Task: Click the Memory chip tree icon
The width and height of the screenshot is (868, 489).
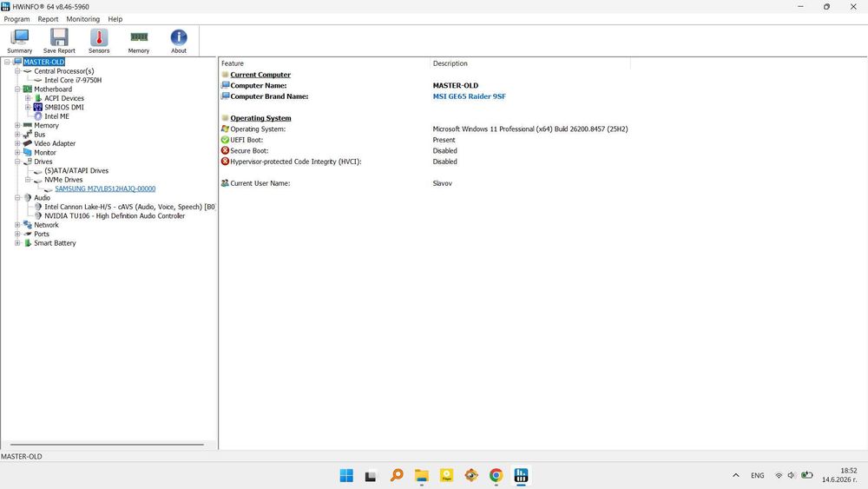Action: (x=27, y=125)
